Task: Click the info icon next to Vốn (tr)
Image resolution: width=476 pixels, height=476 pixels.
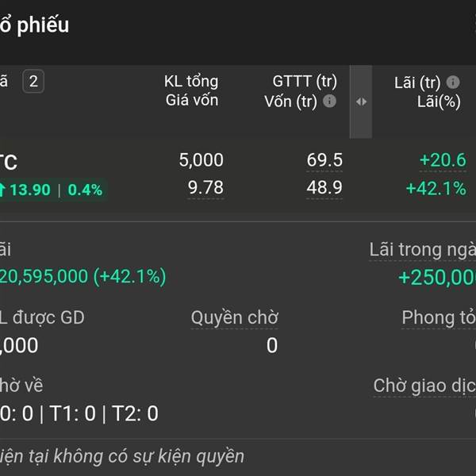Action: coord(330,101)
